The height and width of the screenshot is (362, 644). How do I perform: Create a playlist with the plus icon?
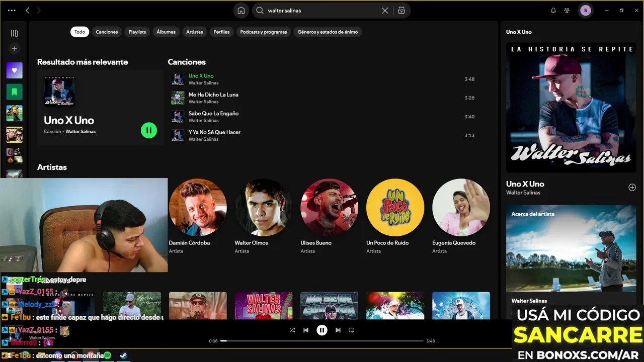click(14, 49)
